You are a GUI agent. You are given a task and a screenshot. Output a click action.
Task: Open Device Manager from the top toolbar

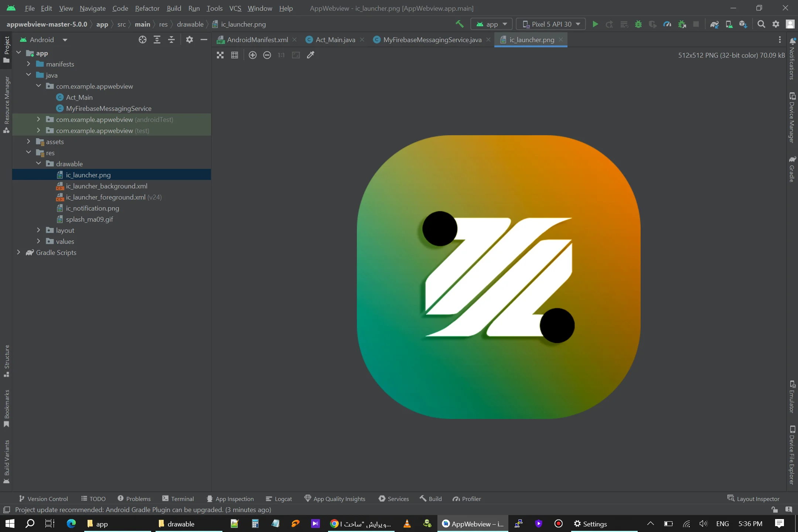point(729,24)
